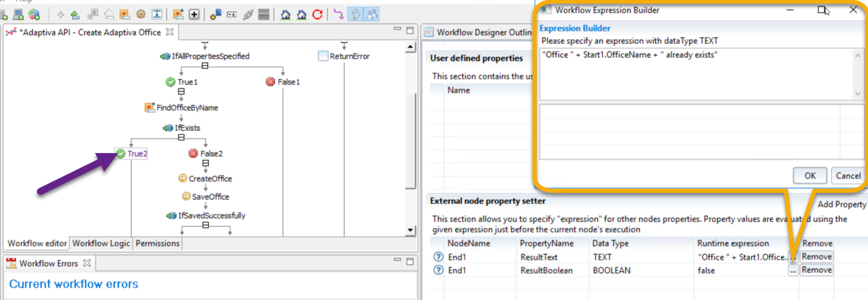Click help icon on ResultBoolean row
This screenshot has width=868, height=300.
click(x=438, y=270)
